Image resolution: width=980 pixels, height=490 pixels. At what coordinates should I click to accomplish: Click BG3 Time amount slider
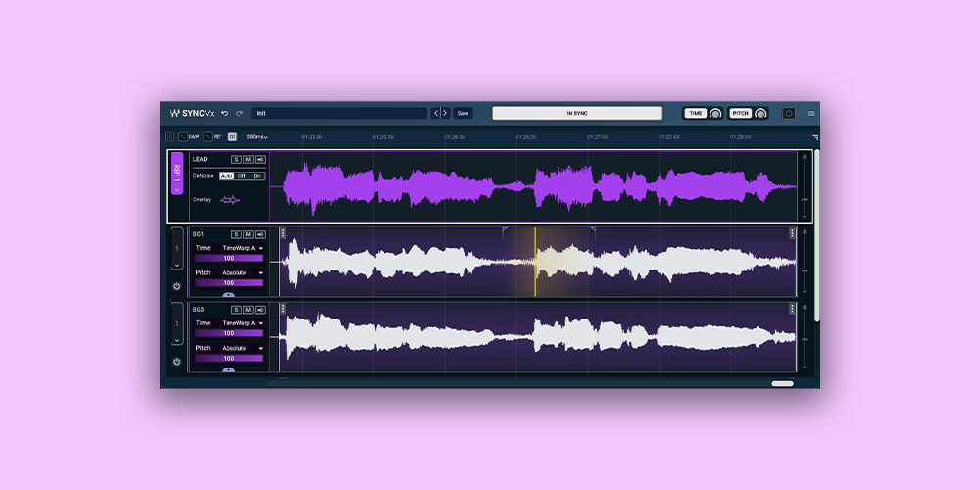pyautogui.click(x=228, y=333)
